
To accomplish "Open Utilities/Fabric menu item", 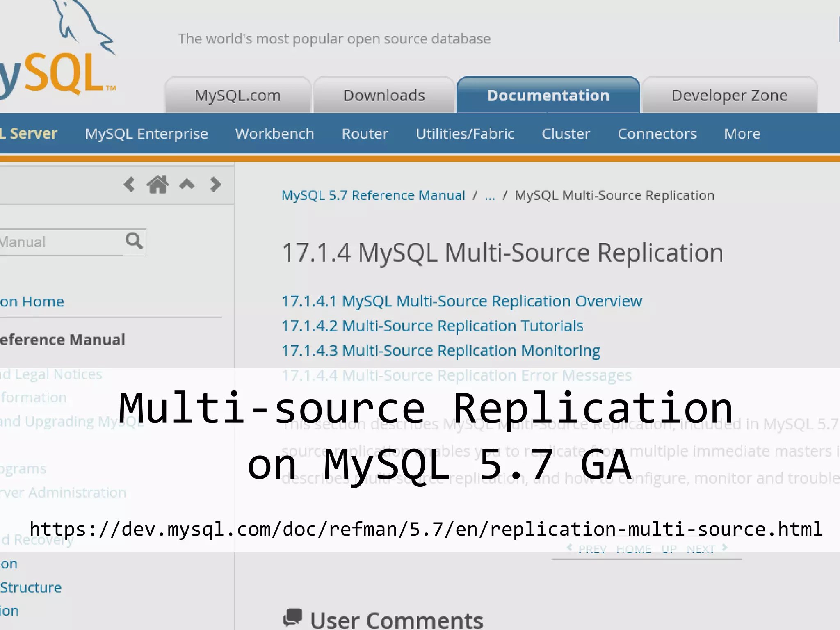I will (465, 134).
